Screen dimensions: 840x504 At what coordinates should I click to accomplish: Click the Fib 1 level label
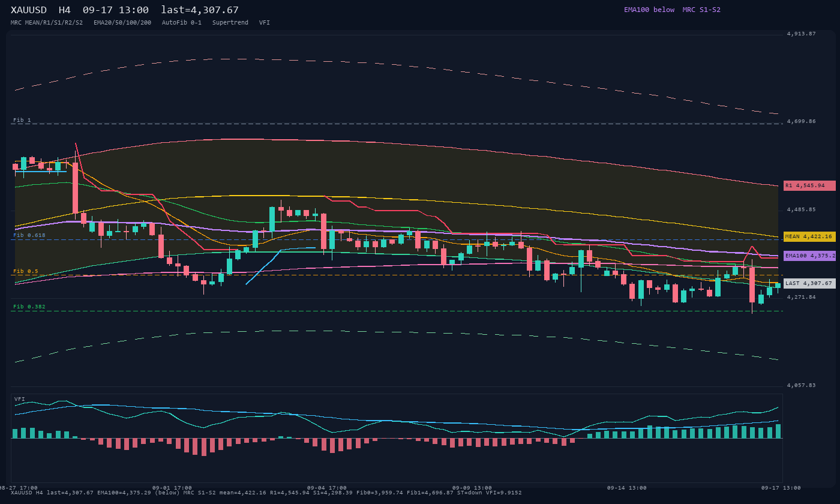click(x=22, y=120)
